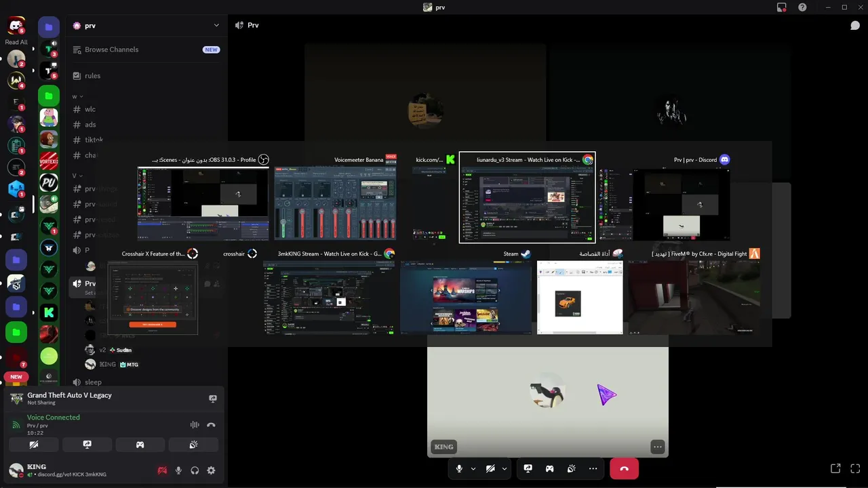Mute microphone in user bar

[x=178, y=470]
